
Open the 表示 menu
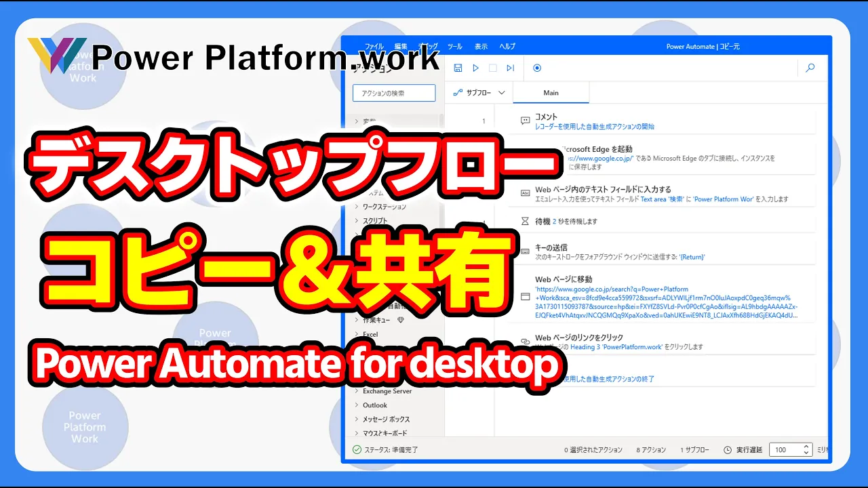click(481, 46)
